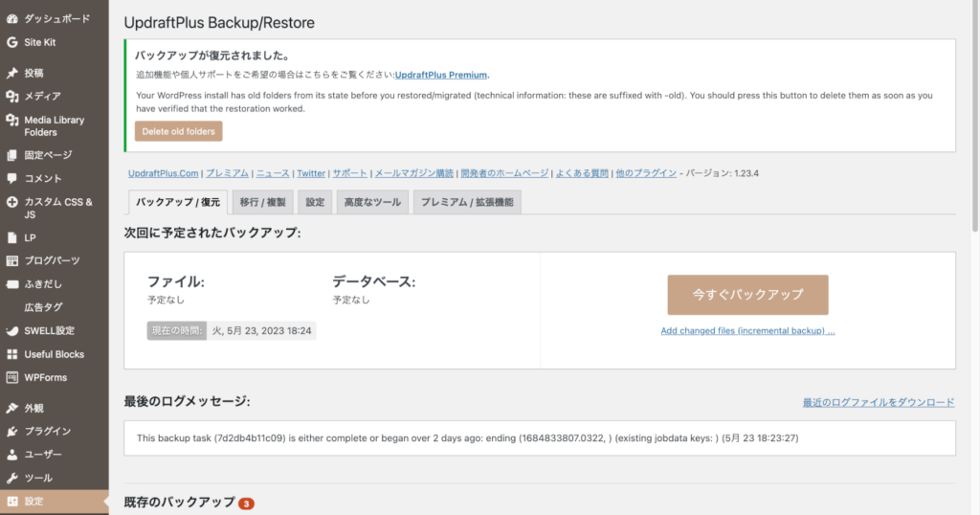Click the Useful Blocks squares icon
The height and width of the screenshot is (515, 980).
(x=11, y=354)
